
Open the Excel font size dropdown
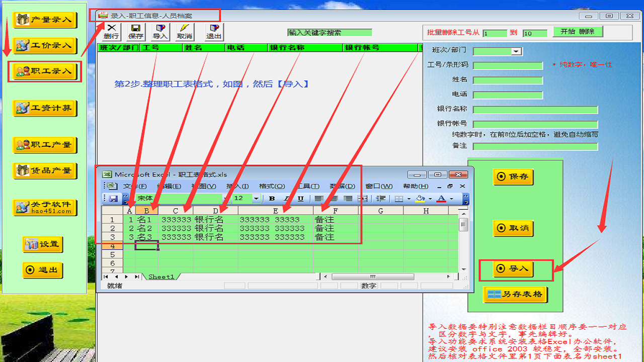pos(256,199)
